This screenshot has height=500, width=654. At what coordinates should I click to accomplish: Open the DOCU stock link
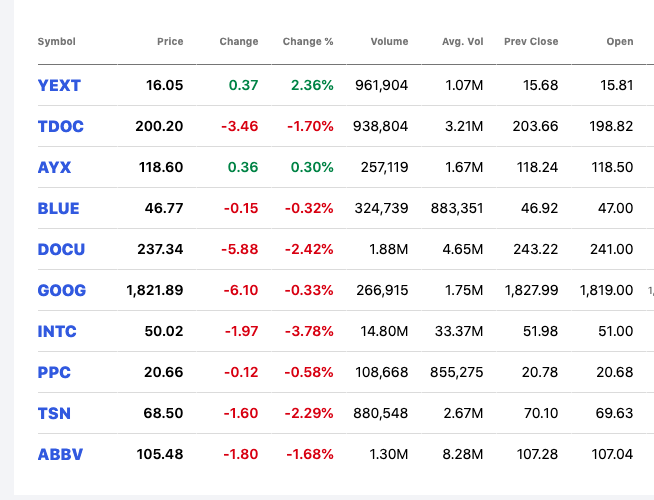coord(61,249)
